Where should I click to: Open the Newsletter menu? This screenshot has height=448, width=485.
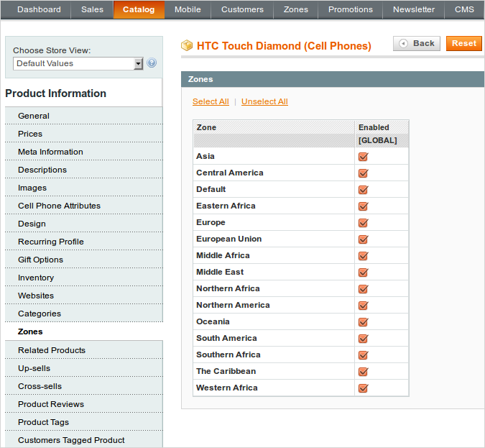[x=414, y=9]
